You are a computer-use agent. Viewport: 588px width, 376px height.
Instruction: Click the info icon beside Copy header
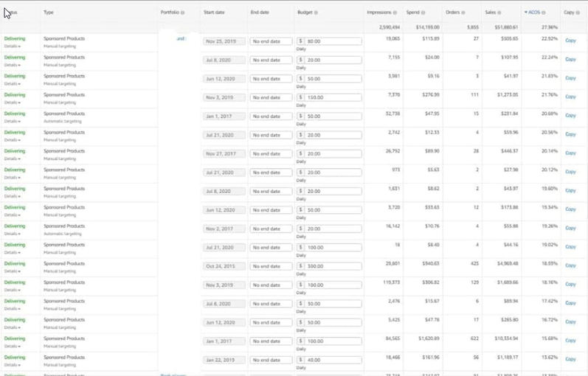(x=578, y=13)
